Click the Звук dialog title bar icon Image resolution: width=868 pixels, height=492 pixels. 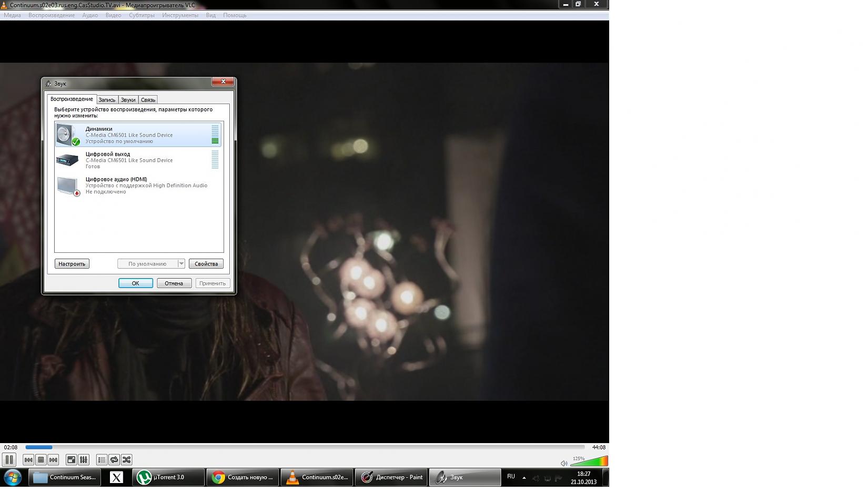(x=48, y=84)
